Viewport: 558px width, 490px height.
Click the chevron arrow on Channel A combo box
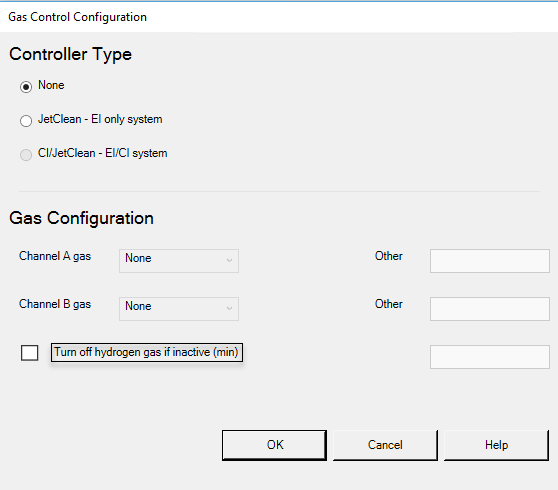pyautogui.click(x=230, y=260)
